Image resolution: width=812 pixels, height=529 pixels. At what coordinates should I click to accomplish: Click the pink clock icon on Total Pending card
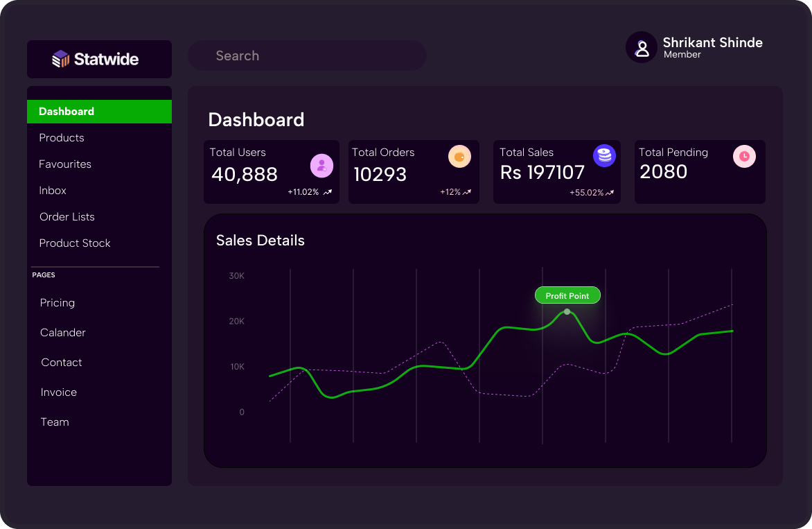(x=744, y=157)
